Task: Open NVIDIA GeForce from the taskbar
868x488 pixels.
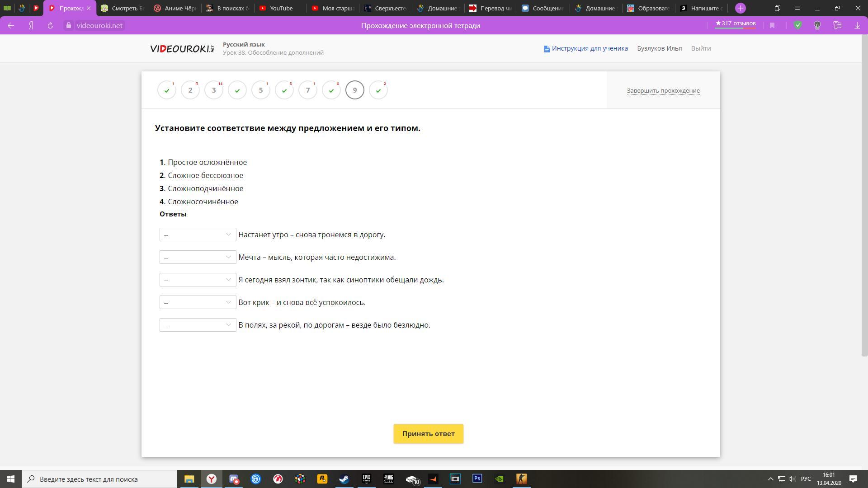Action: [499, 479]
